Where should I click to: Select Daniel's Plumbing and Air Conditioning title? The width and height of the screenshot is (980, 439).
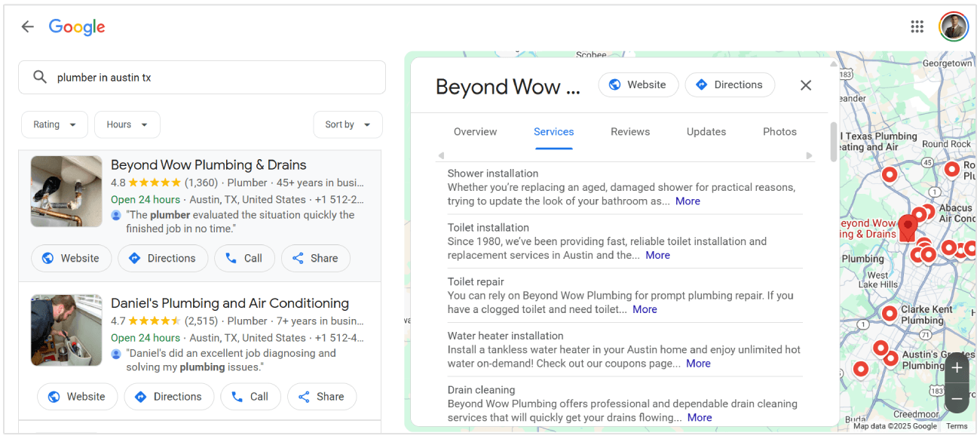(230, 303)
